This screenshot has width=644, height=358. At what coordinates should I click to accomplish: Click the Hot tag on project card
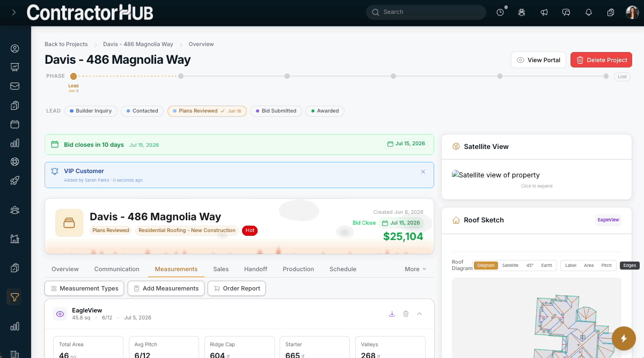250,230
